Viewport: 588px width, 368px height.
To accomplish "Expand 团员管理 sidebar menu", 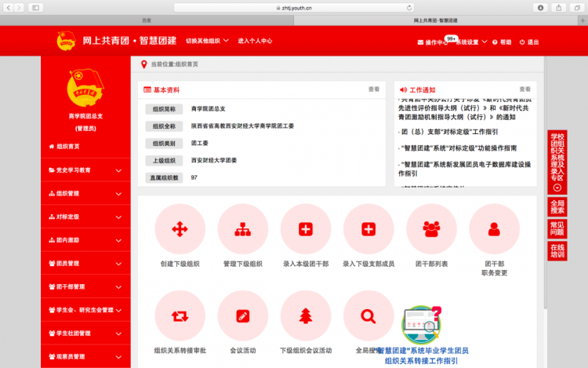I will (85, 264).
